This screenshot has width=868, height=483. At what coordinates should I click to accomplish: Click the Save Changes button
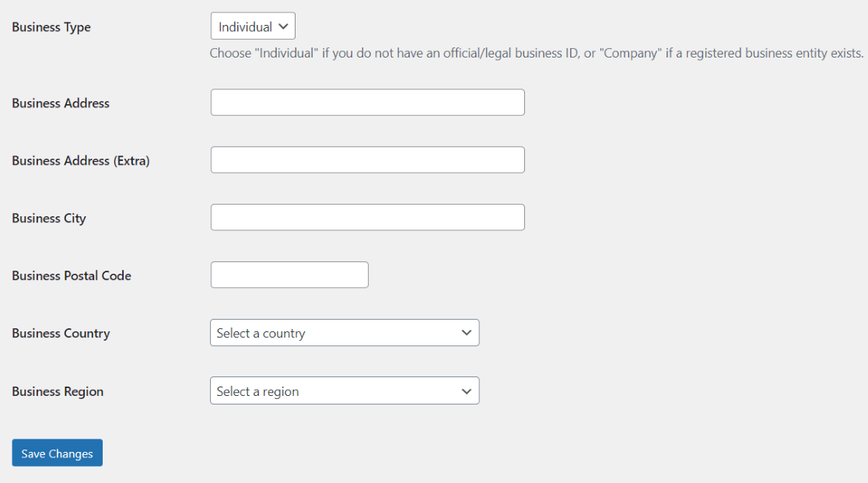click(57, 452)
